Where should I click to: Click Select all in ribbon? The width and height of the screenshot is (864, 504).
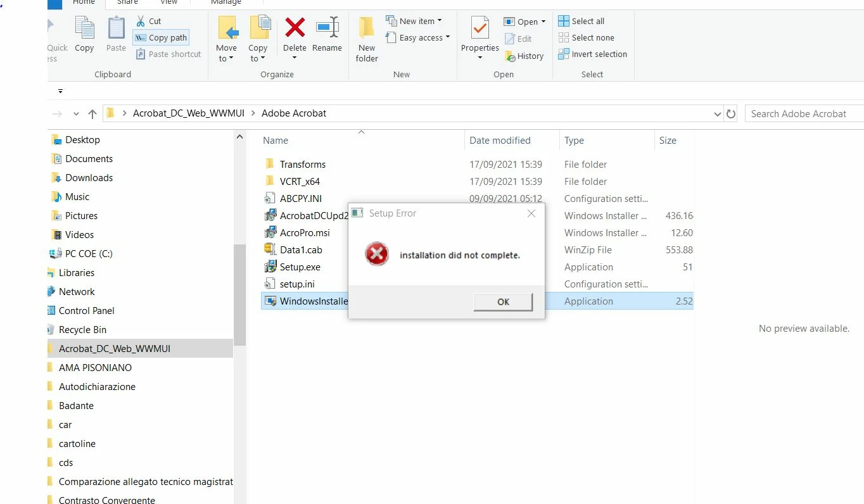[x=581, y=21]
